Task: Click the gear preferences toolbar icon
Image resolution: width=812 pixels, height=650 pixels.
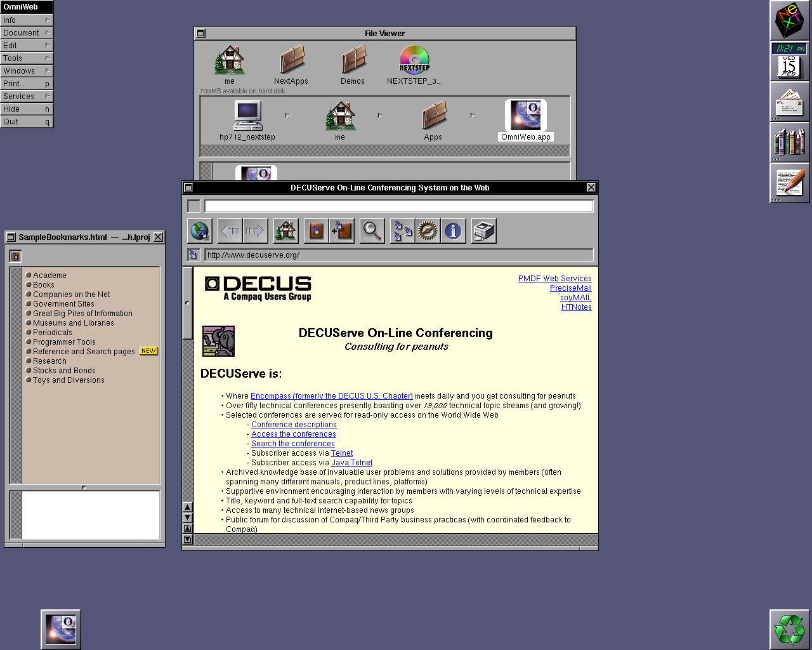Action: (428, 231)
